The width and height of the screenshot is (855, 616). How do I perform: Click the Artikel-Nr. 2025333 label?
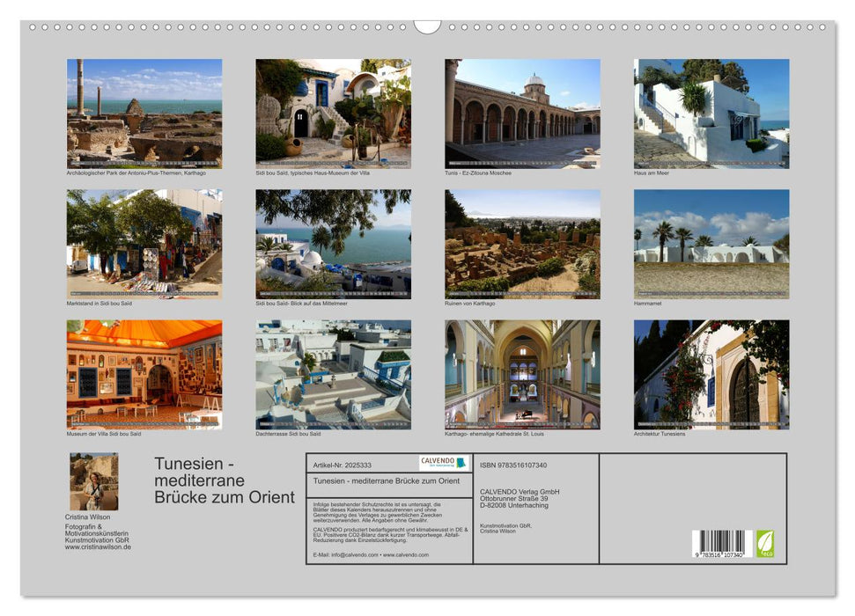click(x=343, y=464)
